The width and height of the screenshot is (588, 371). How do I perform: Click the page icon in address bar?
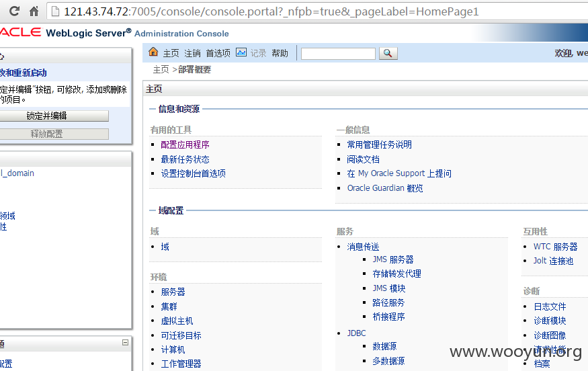click(x=55, y=11)
